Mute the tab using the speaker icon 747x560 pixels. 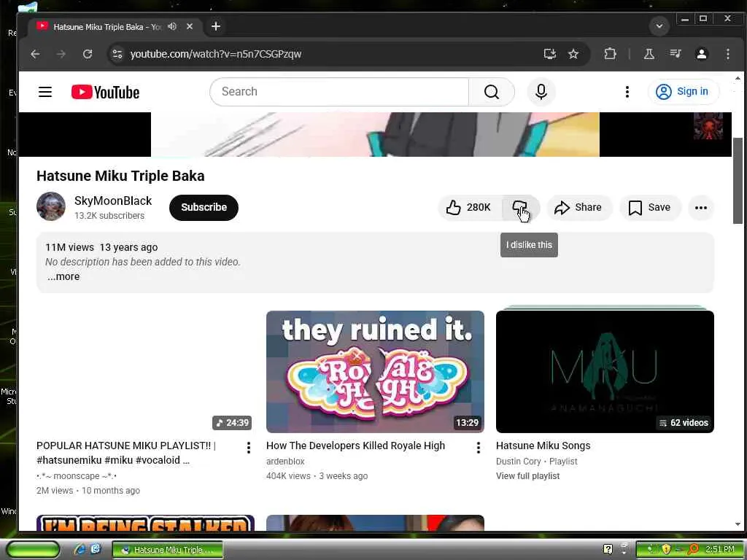pyautogui.click(x=172, y=27)
